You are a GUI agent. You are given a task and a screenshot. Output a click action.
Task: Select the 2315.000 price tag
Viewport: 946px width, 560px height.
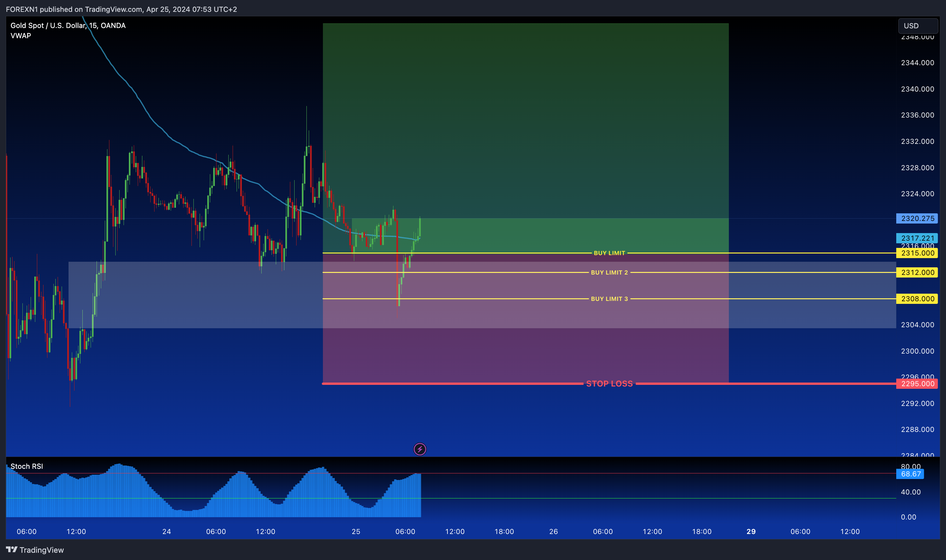[917, 253]
